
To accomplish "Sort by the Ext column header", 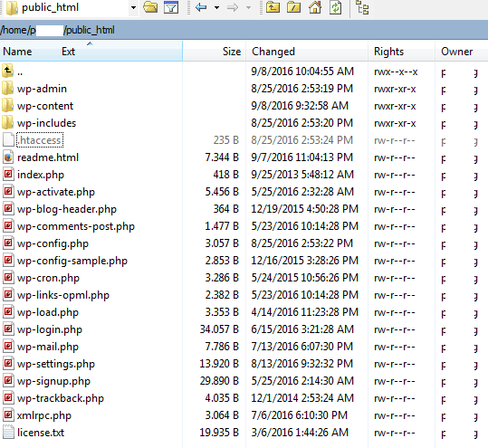I will click(x=68, y=52).
